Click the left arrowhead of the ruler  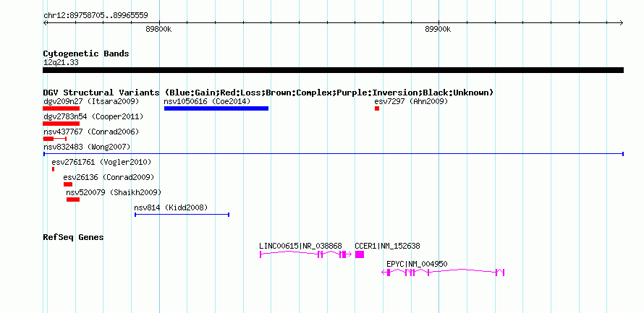pyautogui.click(x=45, y=22)
